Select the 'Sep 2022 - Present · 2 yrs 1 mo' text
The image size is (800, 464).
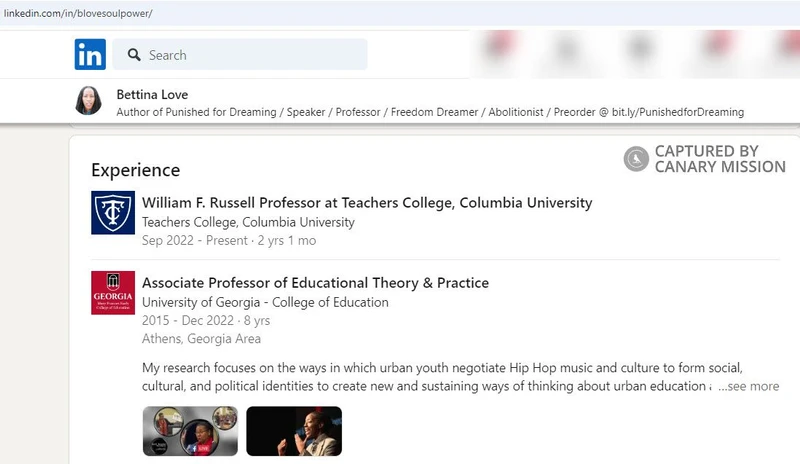(229, 240)
